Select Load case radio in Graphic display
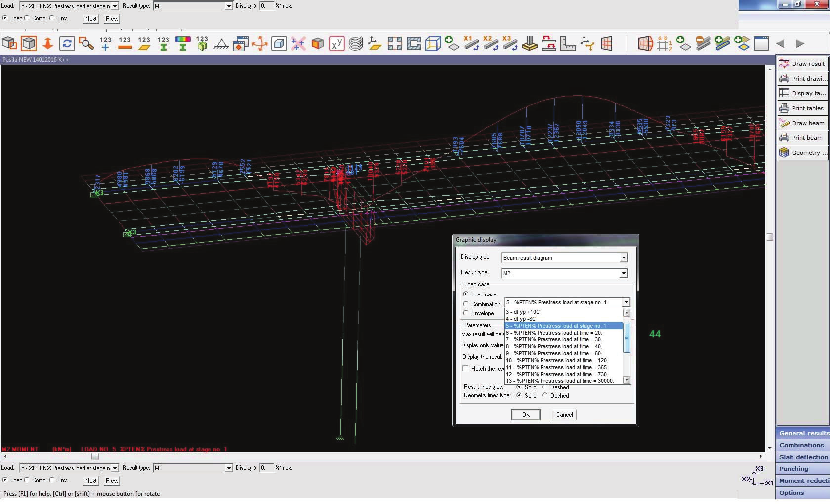 [x=466, y=294]
